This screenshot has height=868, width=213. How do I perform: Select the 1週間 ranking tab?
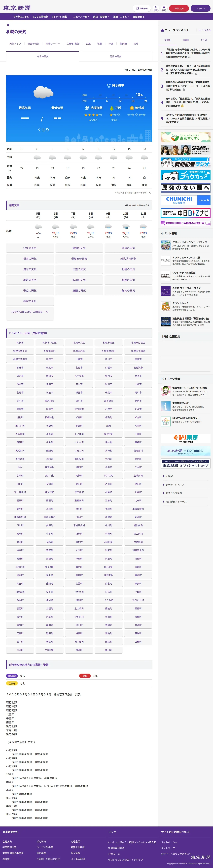point(186,40)
